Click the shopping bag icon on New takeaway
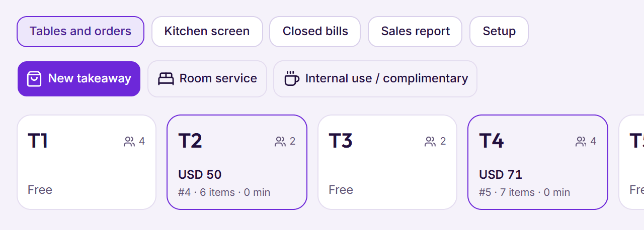The height and width of the screenshot is (230, 644). [34, 79]
